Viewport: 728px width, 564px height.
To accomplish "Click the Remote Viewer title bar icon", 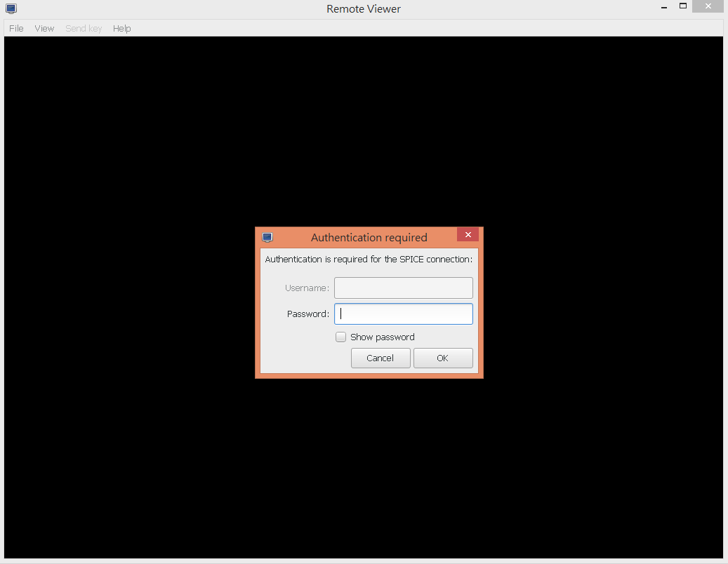I will (11, 8).
